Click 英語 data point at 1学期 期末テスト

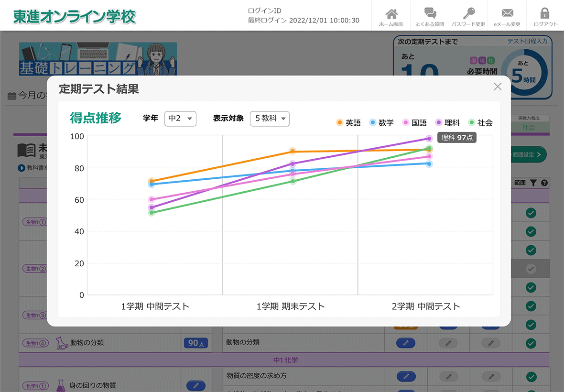[293, 151]
